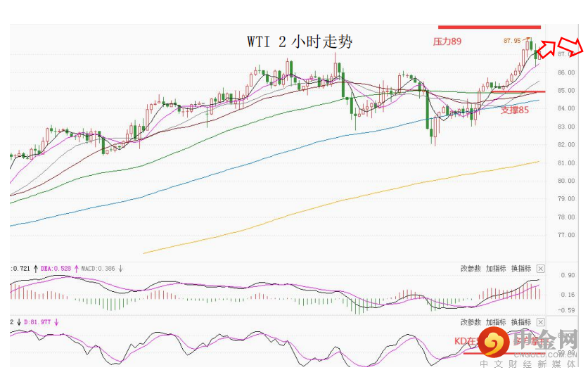Click the 85.00 price axis label
Image resolution: width=588 pixels, height=377 pixels.
[x=566, y=91]
